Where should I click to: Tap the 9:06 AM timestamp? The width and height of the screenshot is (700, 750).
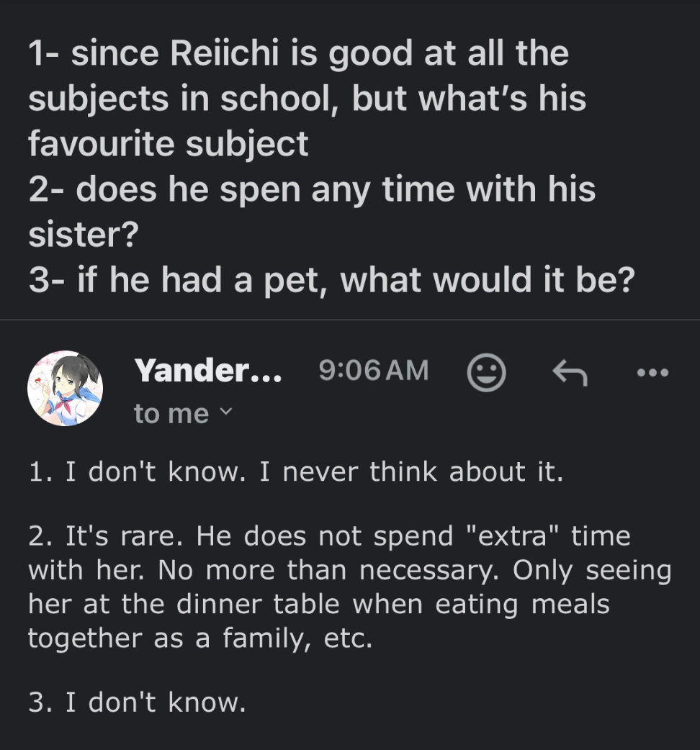[x=373, y=371]
